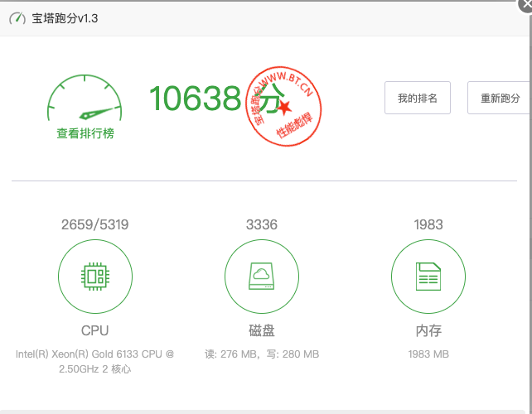Click the memory score 1983 above the icon
This screenshot has width=532, height=414.
[x=428, y=224]
